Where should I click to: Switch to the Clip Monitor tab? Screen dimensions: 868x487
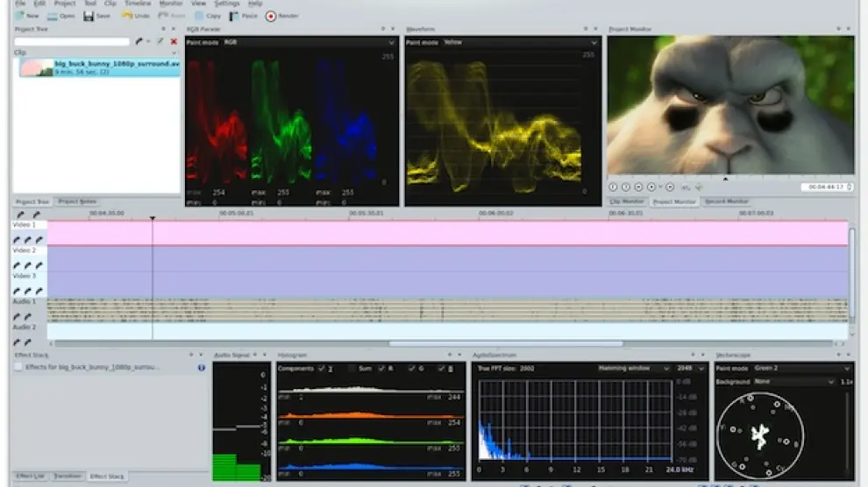click(x=627, y=201)
